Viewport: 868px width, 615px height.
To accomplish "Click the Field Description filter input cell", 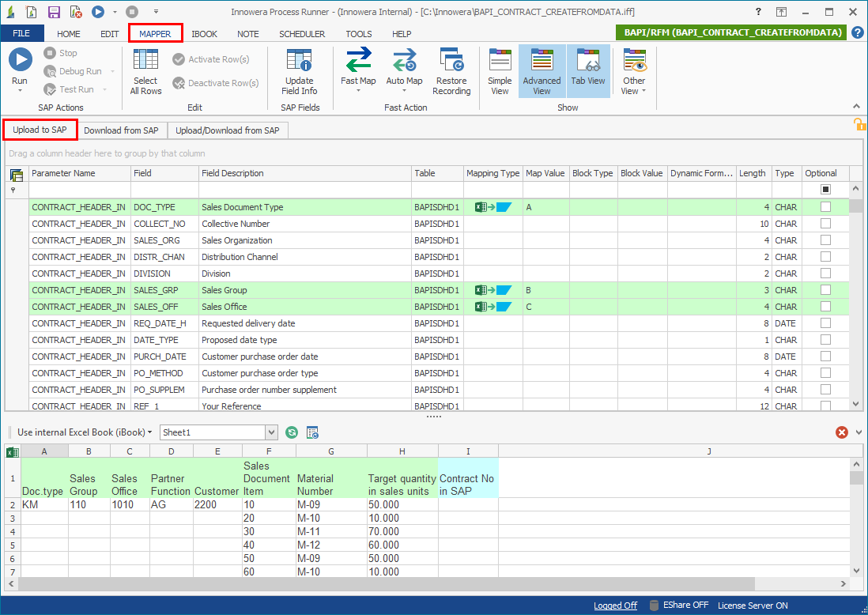I will 304,190.
